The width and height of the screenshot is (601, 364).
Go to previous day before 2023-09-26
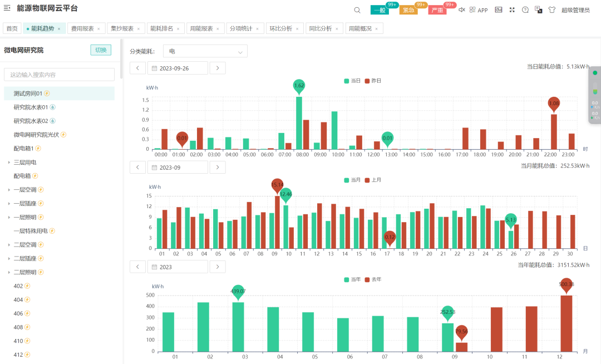tap(137, 68)
